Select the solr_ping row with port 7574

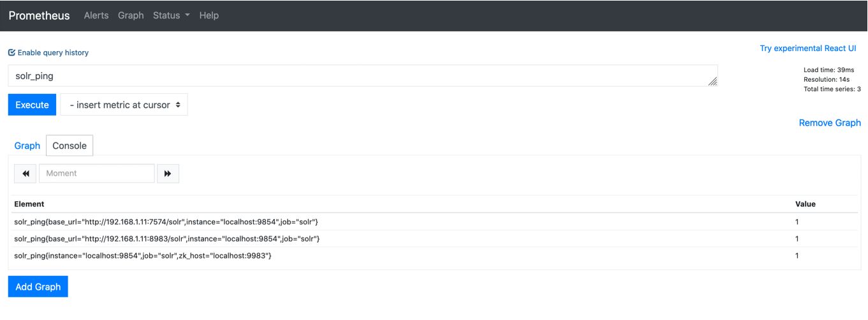pyautogui.click(x=166, y=222)
